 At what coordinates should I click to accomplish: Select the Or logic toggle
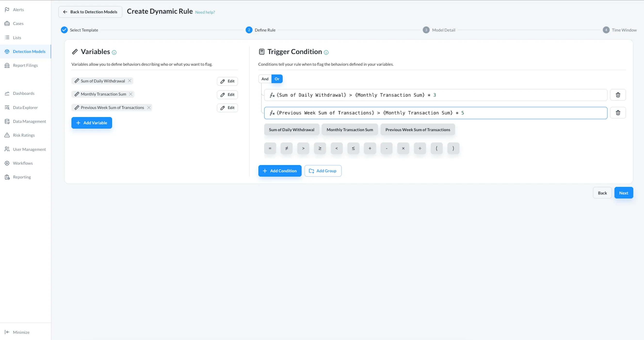[x=277, y=79]
